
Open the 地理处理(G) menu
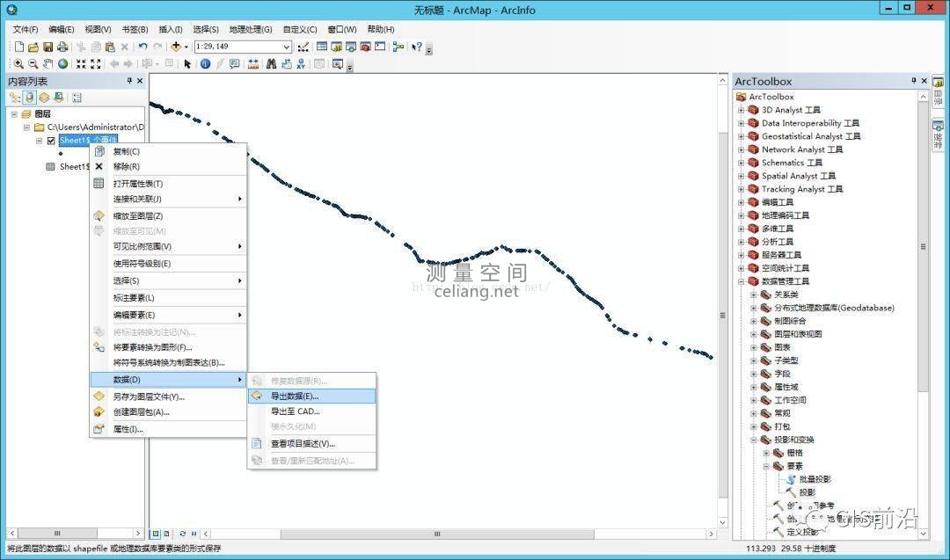coord(250,29)
